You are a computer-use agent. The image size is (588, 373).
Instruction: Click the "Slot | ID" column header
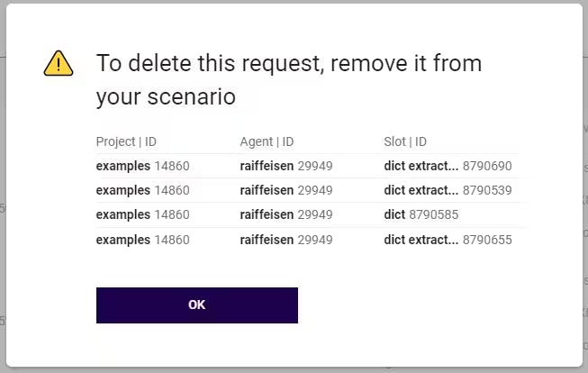(404, 141)
